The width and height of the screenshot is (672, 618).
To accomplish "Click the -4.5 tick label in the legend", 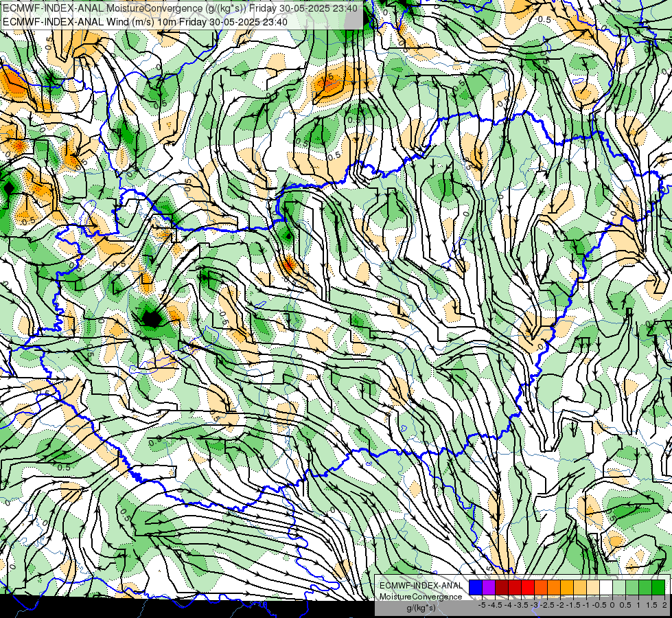I will 496,605.
